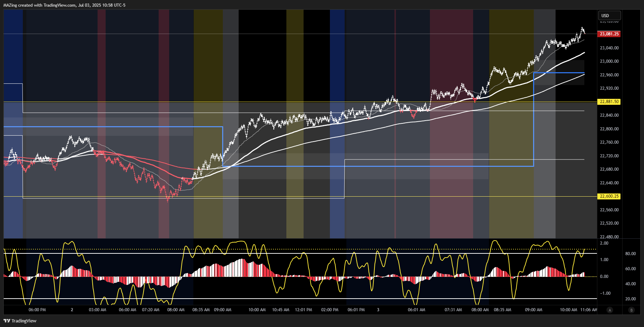Click the 22,920.00 price axis value

point(609,88)
